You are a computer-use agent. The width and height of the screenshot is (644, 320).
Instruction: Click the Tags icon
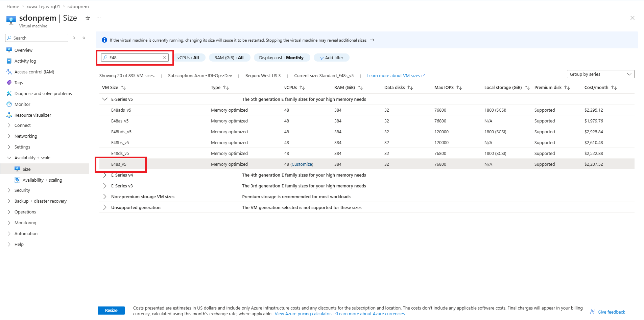[9, 83]
